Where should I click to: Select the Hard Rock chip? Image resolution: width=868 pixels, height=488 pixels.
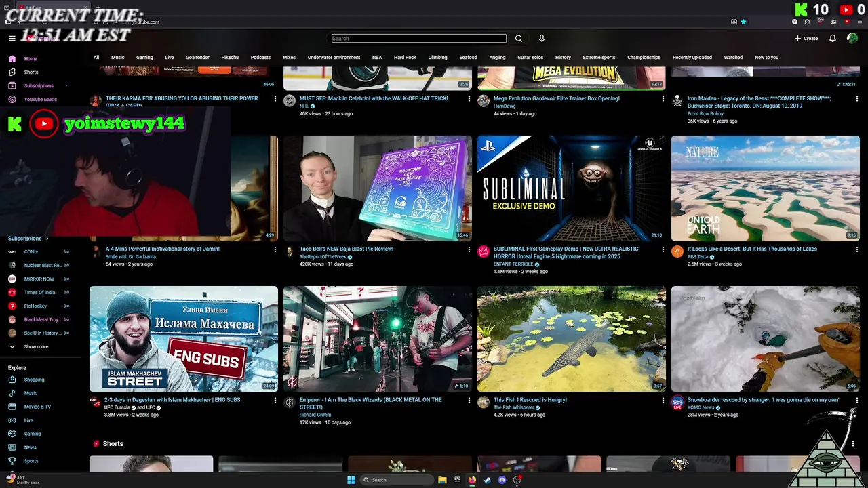pyautogui.click(x=405, y=58)
